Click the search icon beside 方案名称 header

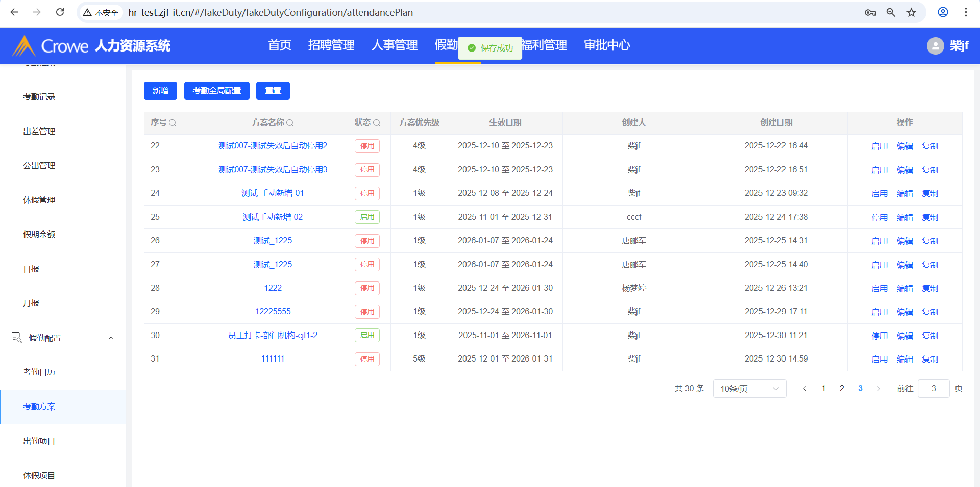[290, 123]
